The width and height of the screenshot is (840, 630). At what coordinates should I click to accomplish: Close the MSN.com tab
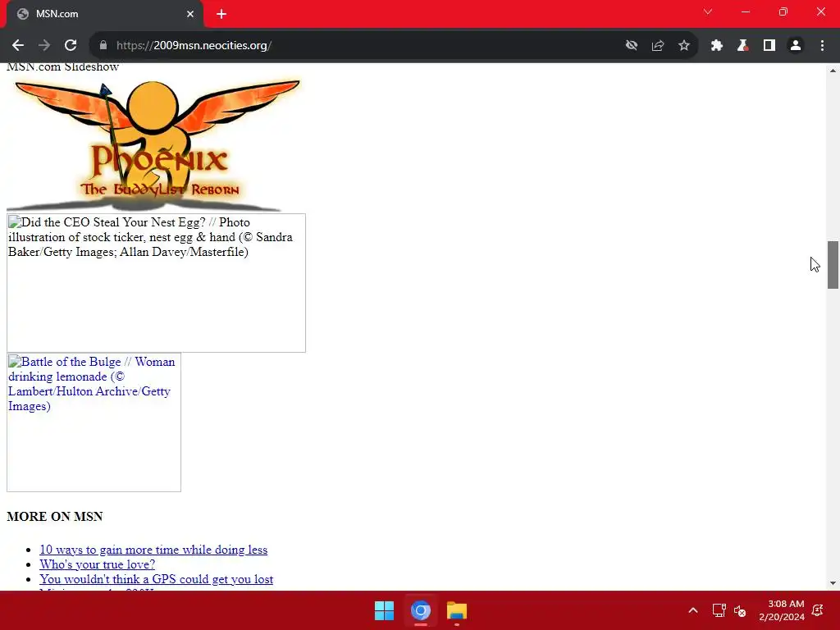pyautogui.click(x=190, y=14)
